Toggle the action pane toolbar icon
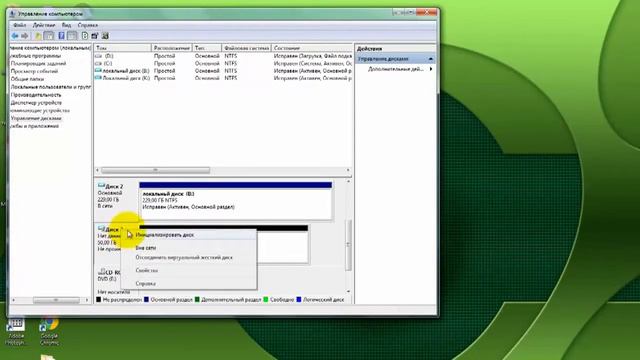The width and height of the screenshot is (640, 360). [x=72, y=36]
